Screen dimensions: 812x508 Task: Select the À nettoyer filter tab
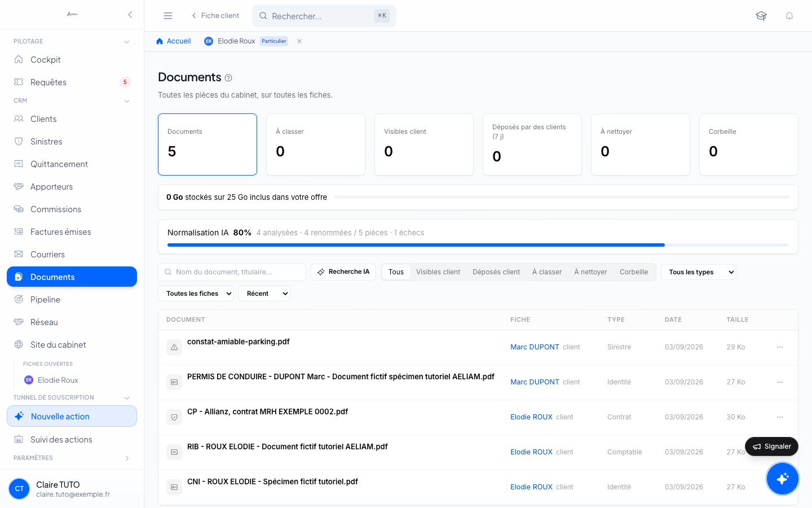click(590, 272)
